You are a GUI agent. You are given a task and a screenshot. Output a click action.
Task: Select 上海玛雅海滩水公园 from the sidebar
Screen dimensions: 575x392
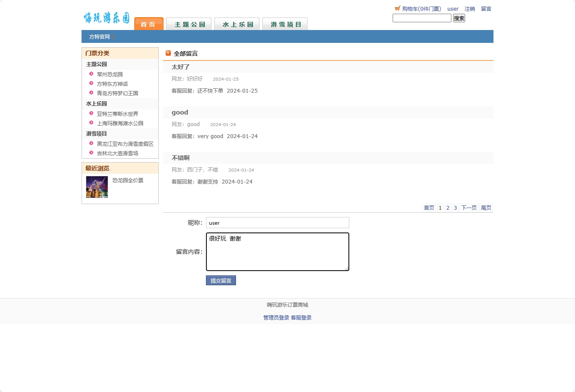(119, 123)
